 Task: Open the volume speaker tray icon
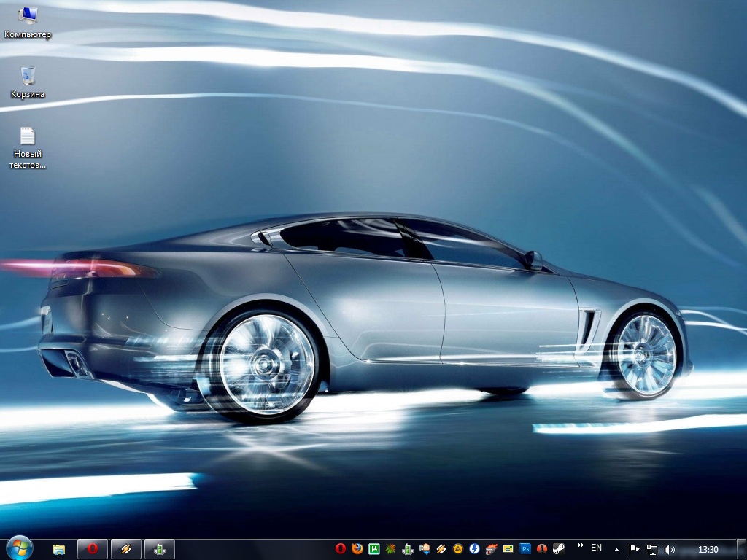[670, 550]
